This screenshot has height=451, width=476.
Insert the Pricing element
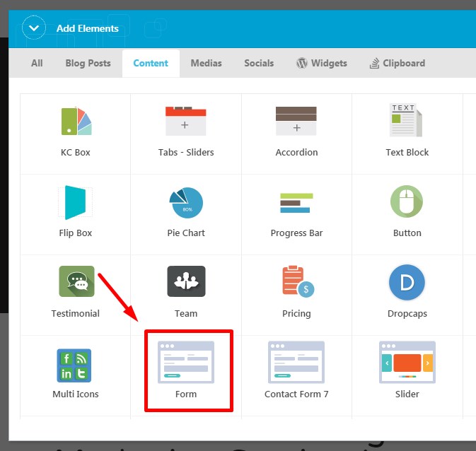[x=296, y=282]
